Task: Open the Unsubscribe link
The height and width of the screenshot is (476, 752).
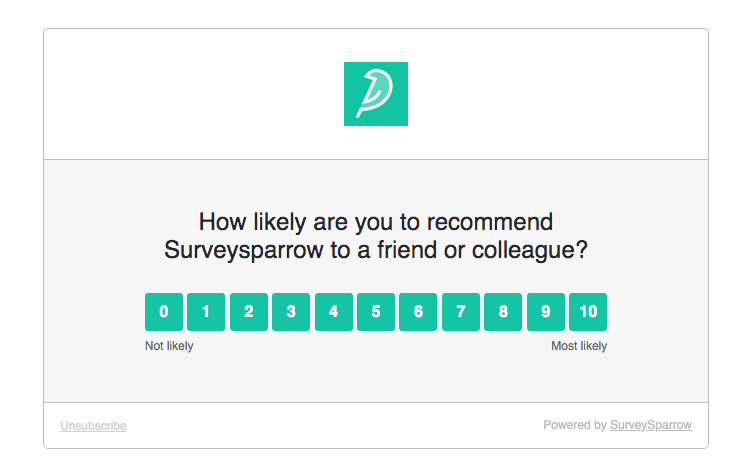Action: [93, 426]
